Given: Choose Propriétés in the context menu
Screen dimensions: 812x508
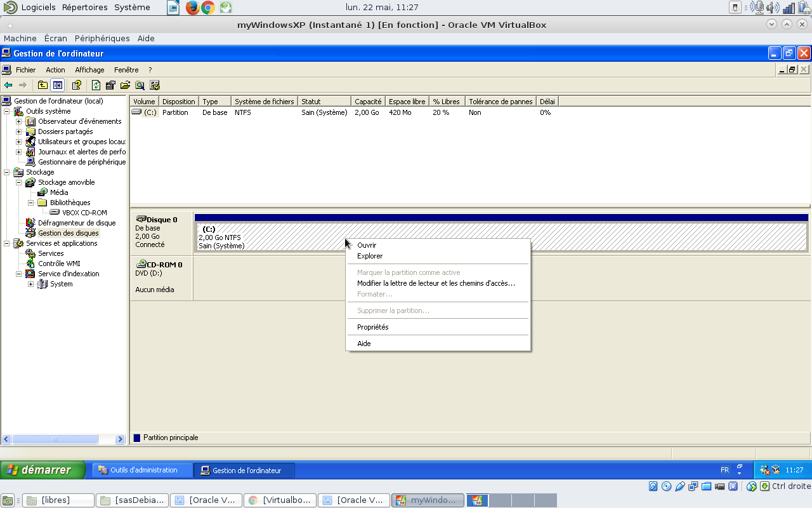Looking at the screenshot, I should coord(438,327).
